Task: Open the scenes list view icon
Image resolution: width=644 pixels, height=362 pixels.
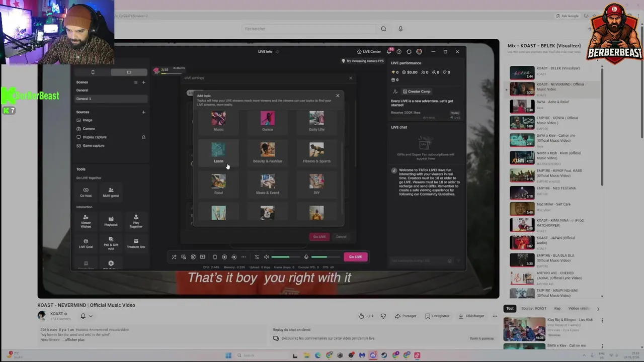Action: click(x=135, y=82)
